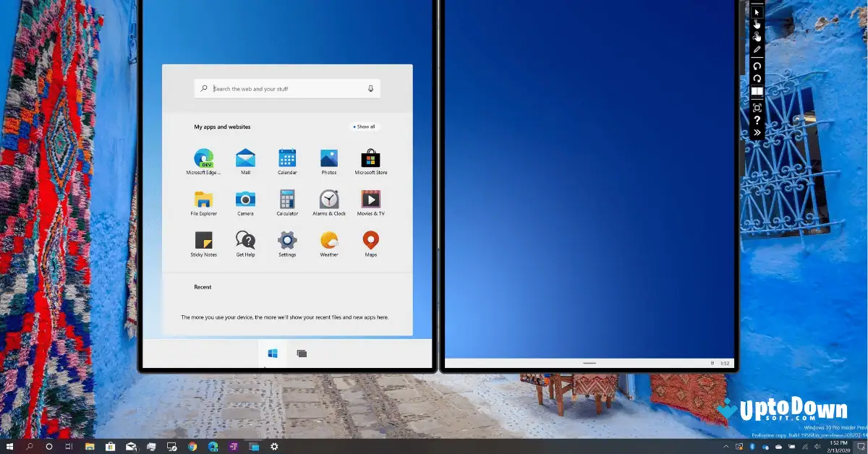
Task: Rotate the emulator clockwise
Action: 757,77
